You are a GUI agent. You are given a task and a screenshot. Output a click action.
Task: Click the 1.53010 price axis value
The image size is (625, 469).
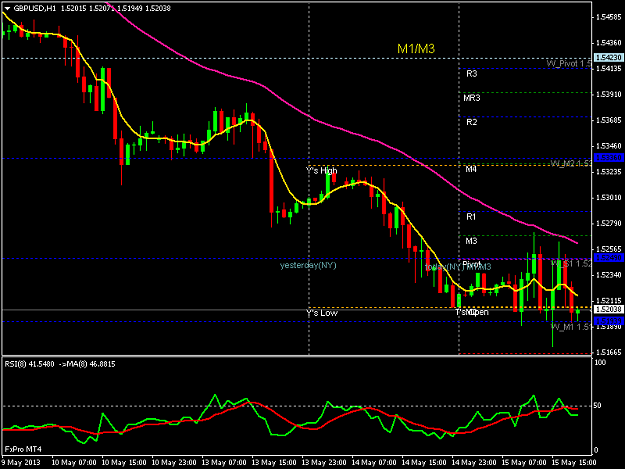pyautogui.click(x=609, y=198)
